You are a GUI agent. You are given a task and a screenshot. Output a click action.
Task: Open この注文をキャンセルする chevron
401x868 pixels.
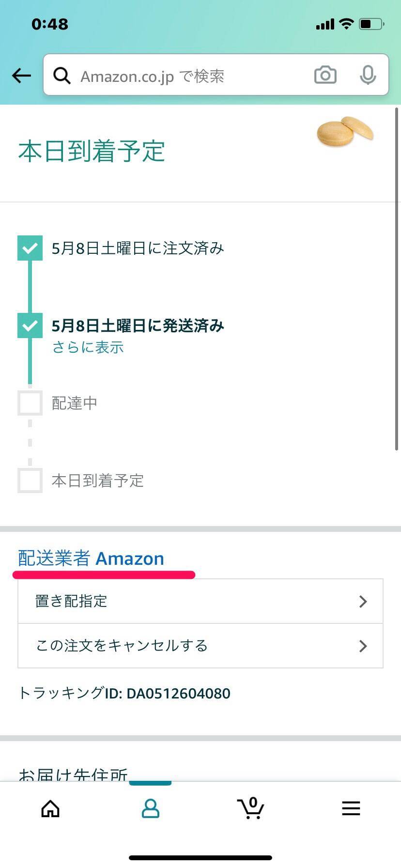[x=363, y=646]
